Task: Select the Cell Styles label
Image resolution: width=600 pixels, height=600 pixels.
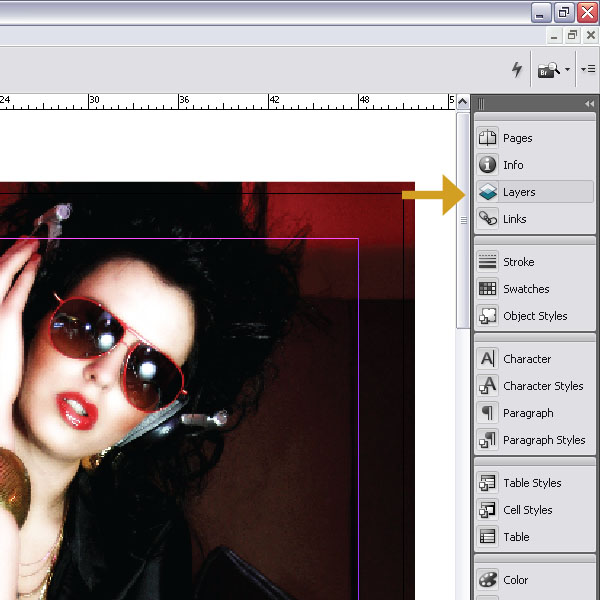Action: (x=527, y=510)
